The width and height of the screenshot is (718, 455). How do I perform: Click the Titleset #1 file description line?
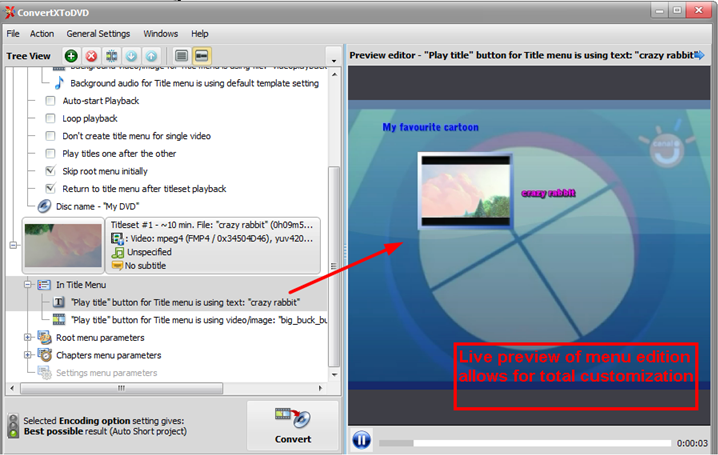click(212, 225)
